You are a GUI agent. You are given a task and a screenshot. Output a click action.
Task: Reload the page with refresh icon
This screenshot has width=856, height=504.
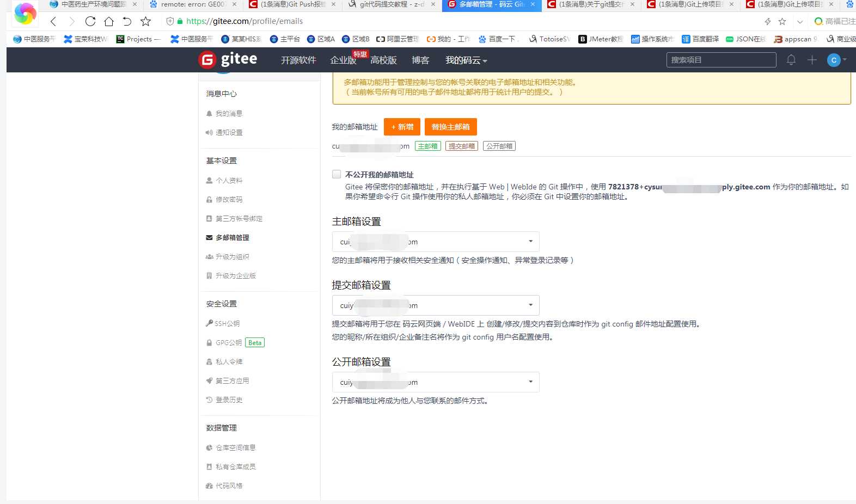tap(90, 21)
